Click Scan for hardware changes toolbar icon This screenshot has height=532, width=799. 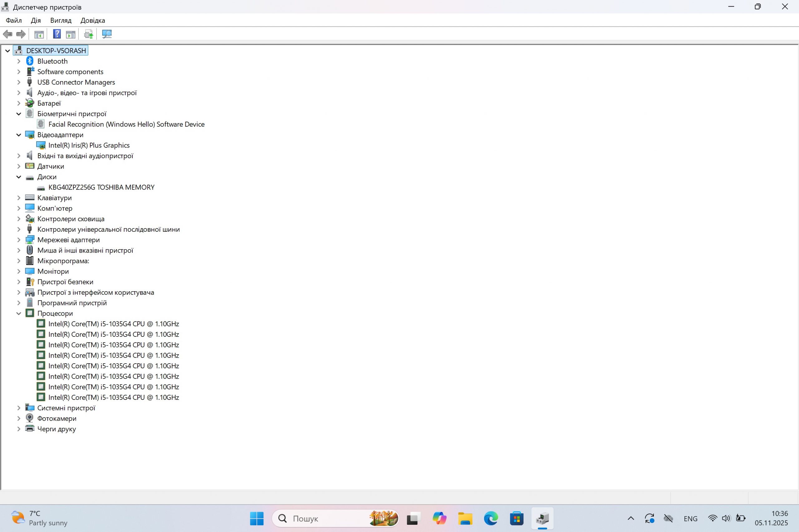click(x=107, y=34)
